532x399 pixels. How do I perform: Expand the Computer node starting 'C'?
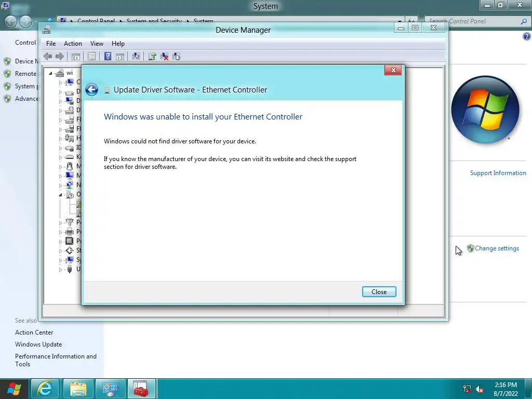click(60, 83)
